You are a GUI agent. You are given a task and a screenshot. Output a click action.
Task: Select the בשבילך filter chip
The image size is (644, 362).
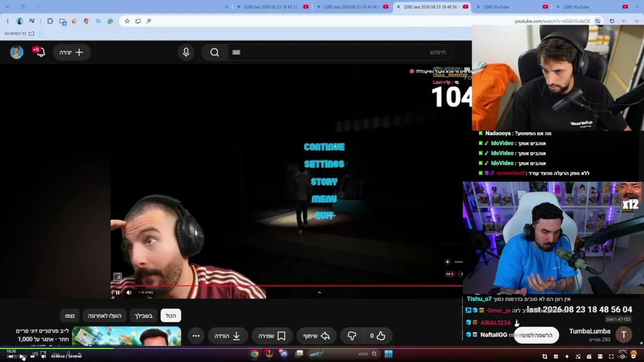point(143,316)
